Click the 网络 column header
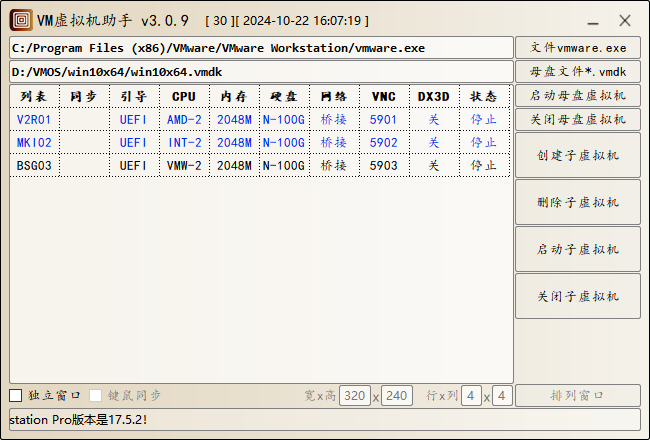 (x=335, y=97)
